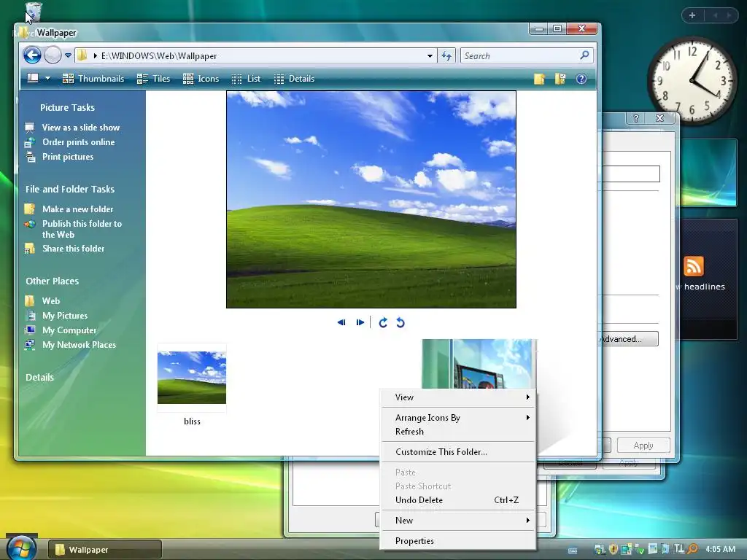The height and width of the screenshot is (560, 747).
Task: Choose Properties from the context menu
Action: (x=458, y=541)
